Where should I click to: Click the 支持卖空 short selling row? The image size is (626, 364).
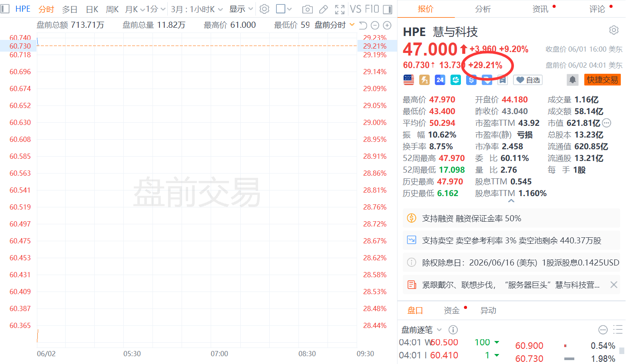pyautogui.click(x=511, y=240)
